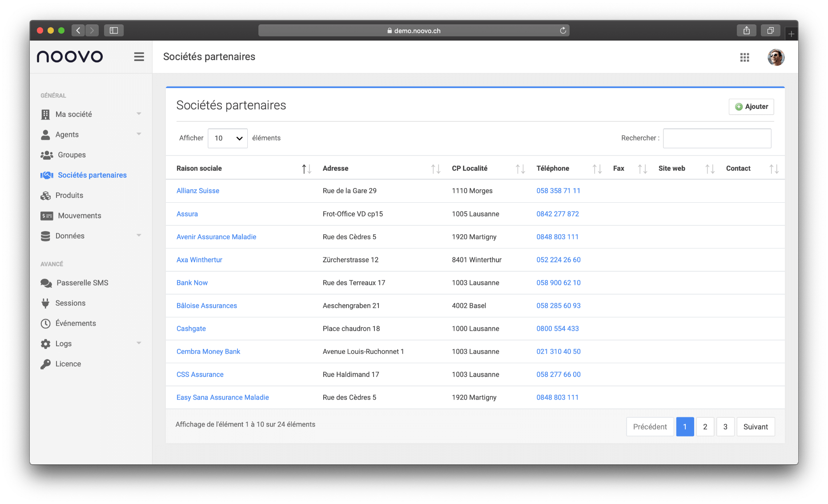Reload the page in the address bar
The height and width of the screenshot is (504, 828).
tap(563, 31)
